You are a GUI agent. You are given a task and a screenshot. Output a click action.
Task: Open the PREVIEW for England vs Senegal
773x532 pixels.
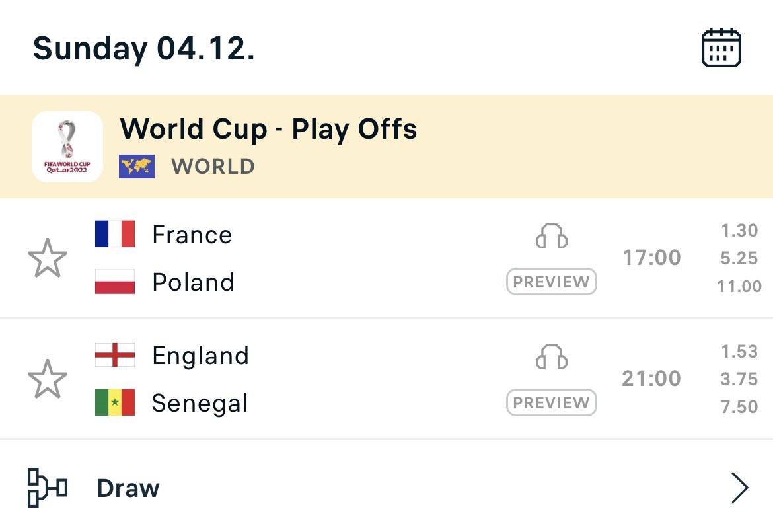(551, 402)
